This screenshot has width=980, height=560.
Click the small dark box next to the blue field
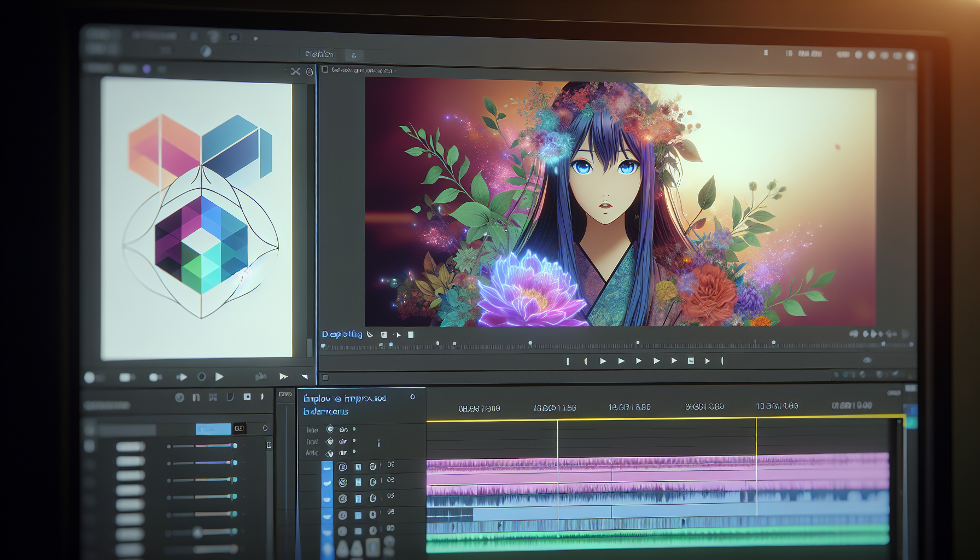[x=240, y=429]
